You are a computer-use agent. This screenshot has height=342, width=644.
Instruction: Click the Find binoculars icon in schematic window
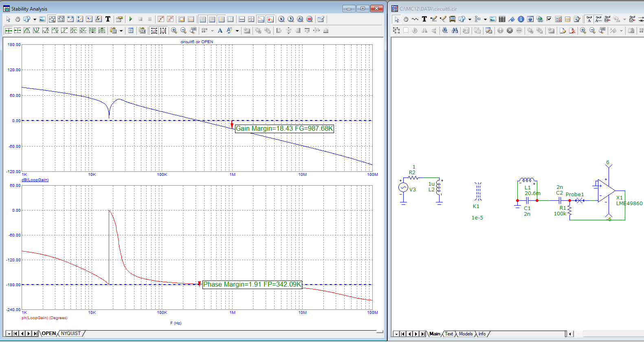coord(455,31)
